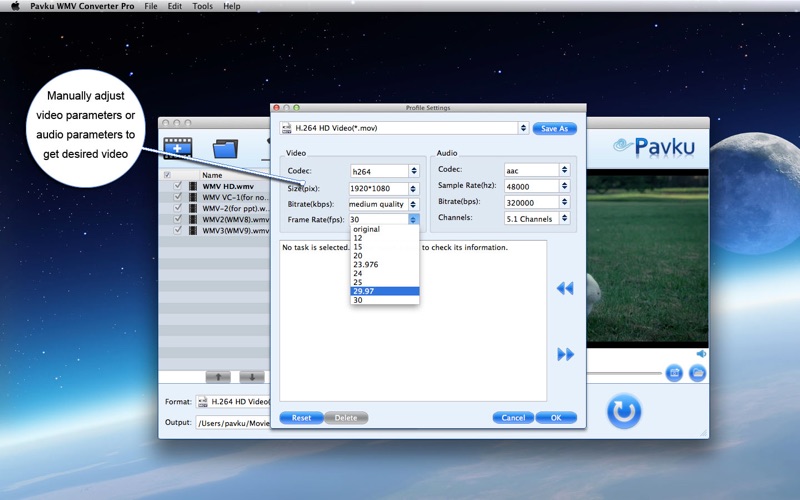800x500 pixels.
Task: Uncheck the WMV-2(for ppt) file checkbox
Action: point(178,208)
